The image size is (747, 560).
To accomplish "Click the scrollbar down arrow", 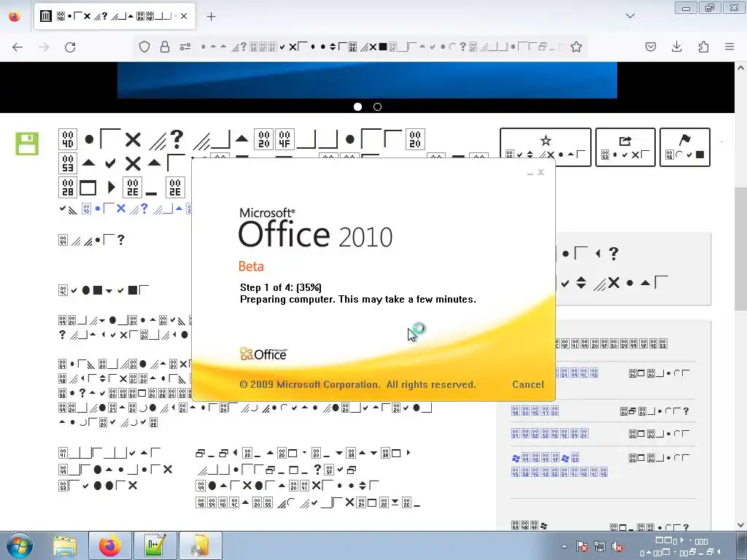I will [740, 525].
